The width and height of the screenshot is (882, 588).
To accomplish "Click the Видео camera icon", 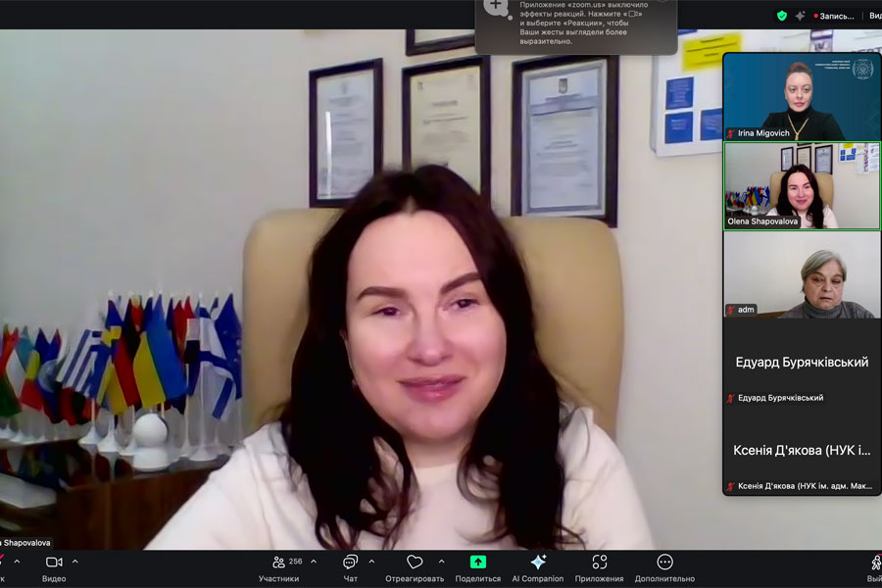I will (x=54, y=563).
